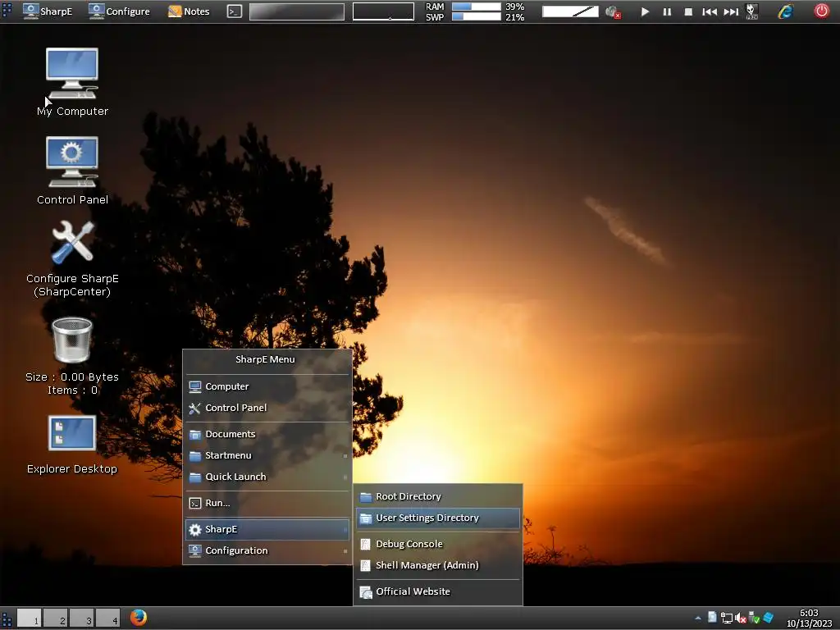The height and width of the screenshot is (630, 840).
Task: Switch to virtual desktop 4
Action: 107,618
